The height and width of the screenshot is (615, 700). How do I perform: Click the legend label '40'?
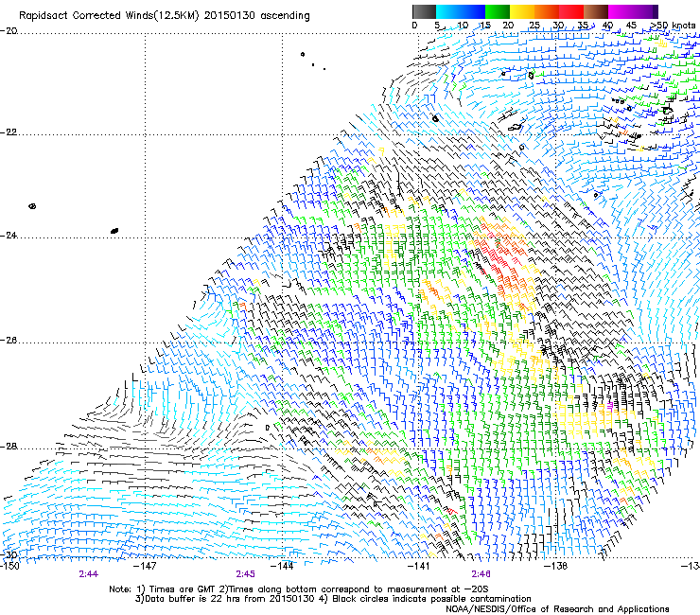tap(607, 26)
